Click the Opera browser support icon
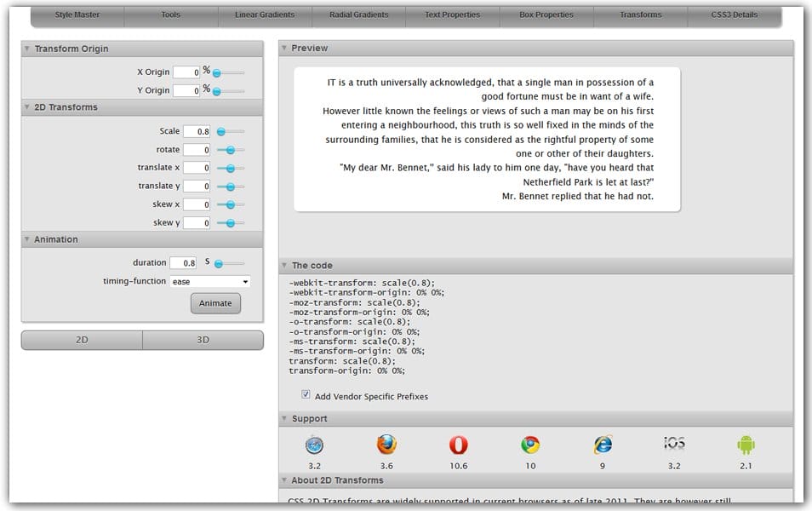Screen dimensions: 812x511 [x=458, y=445]
